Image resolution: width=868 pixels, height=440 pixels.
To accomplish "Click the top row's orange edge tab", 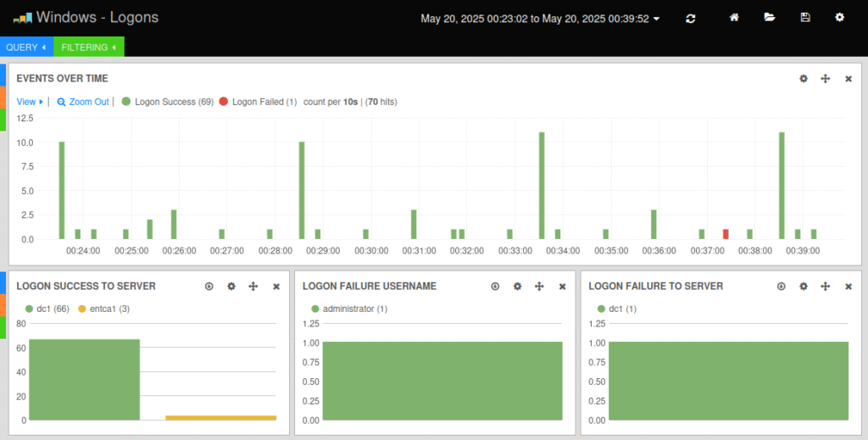I will tap(3, 97).
